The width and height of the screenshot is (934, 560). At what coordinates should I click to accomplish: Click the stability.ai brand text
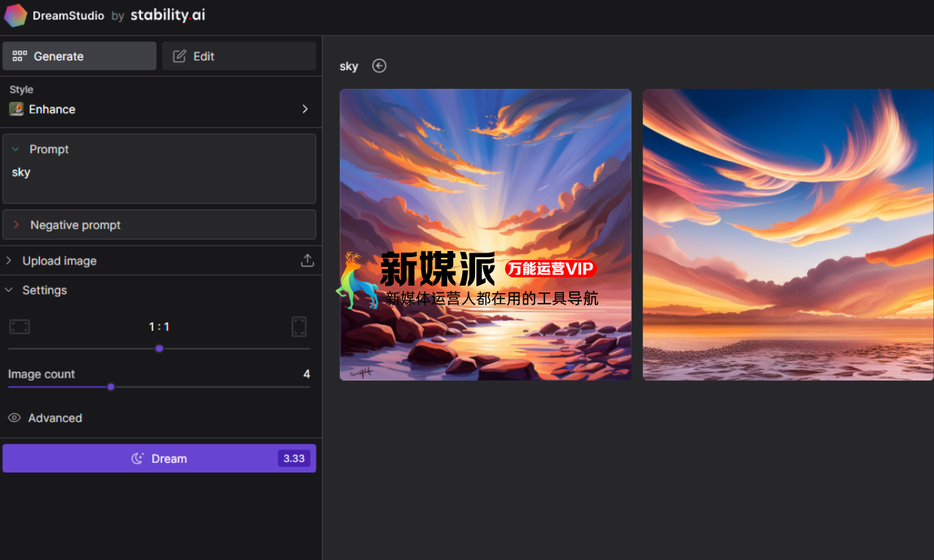(167, 15)
